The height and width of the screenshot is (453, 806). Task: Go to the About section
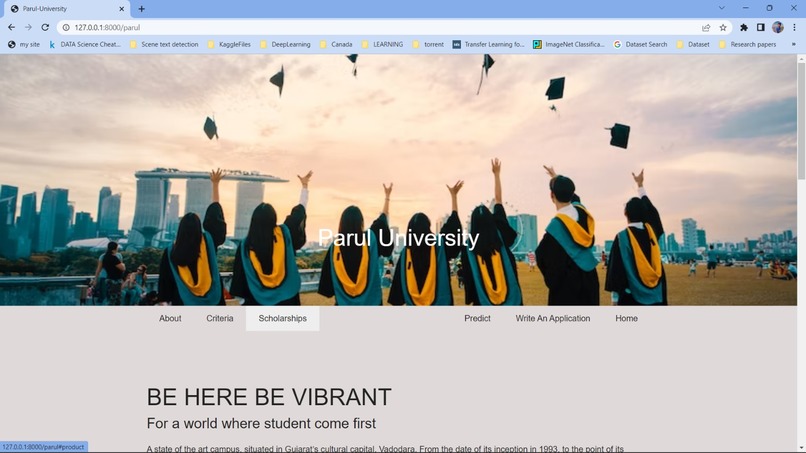170,318
